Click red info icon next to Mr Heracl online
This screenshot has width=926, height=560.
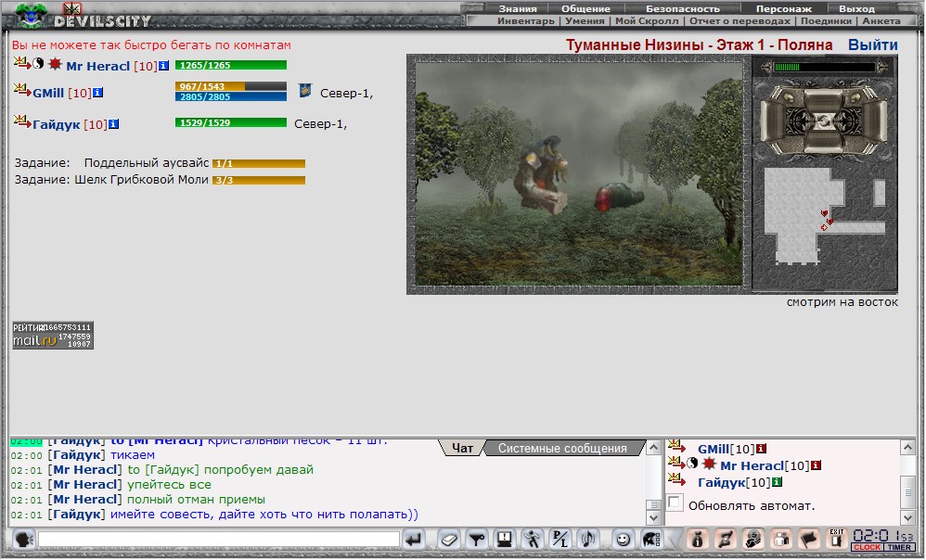coord(816,465)
